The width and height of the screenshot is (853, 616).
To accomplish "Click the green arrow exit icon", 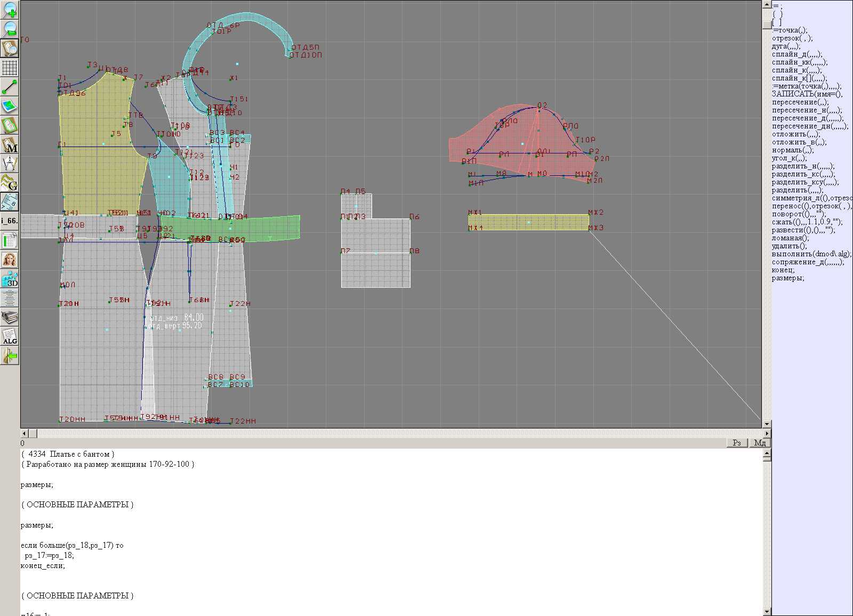I will [10, 355].
